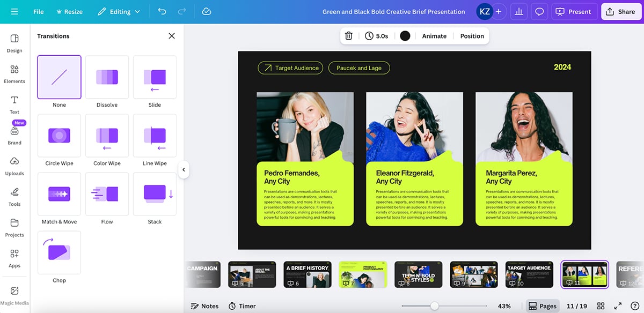Click the black color swatch in the toolbar

(405, 35)
